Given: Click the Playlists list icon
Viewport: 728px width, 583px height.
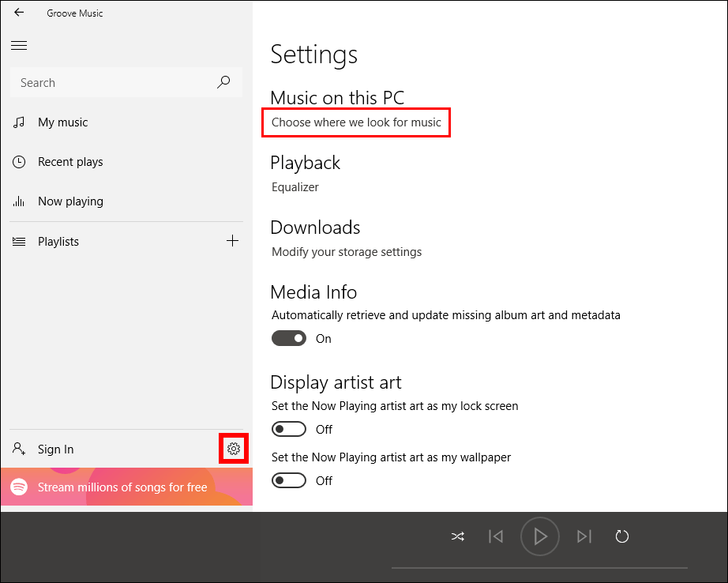Looking at the screenshot, I should pyautogui.click(x=19, y=241).
